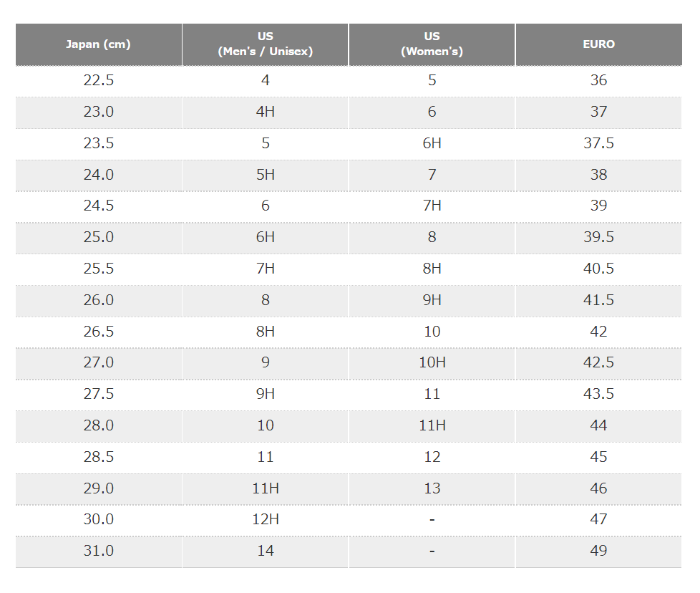700x593 pixels.
Task: Select the 8H men's size cell
Action: pyautogui.click(x=265, y=332)
